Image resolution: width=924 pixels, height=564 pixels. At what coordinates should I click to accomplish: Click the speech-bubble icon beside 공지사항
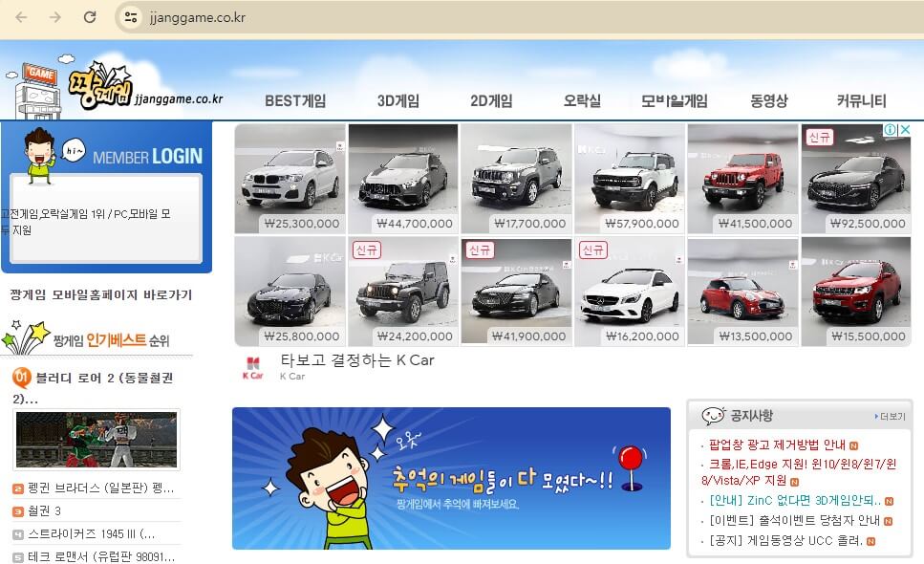coord(713,414)
